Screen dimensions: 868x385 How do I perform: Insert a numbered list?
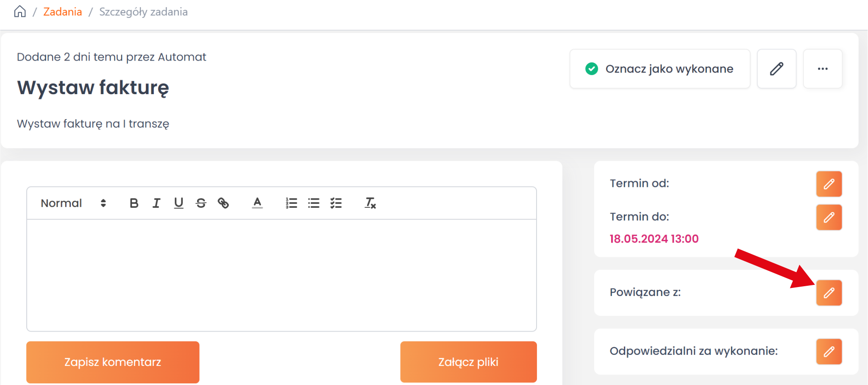(292, 203)
